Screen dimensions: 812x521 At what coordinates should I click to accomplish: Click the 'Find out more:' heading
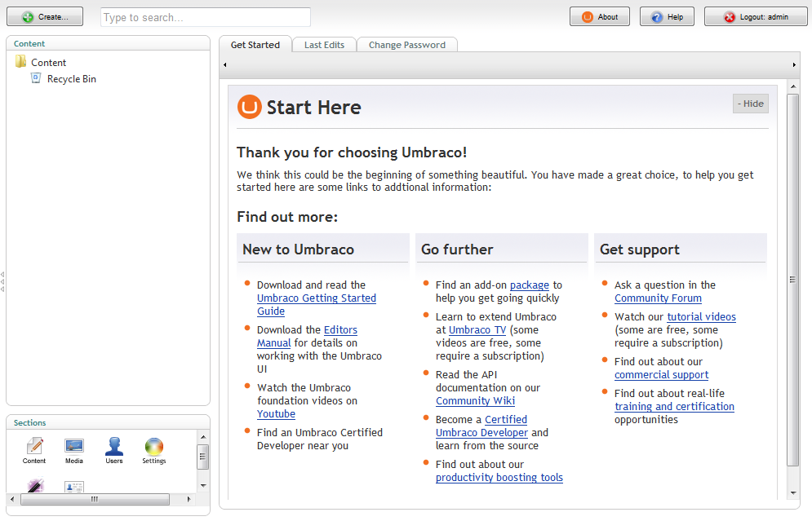287,217
